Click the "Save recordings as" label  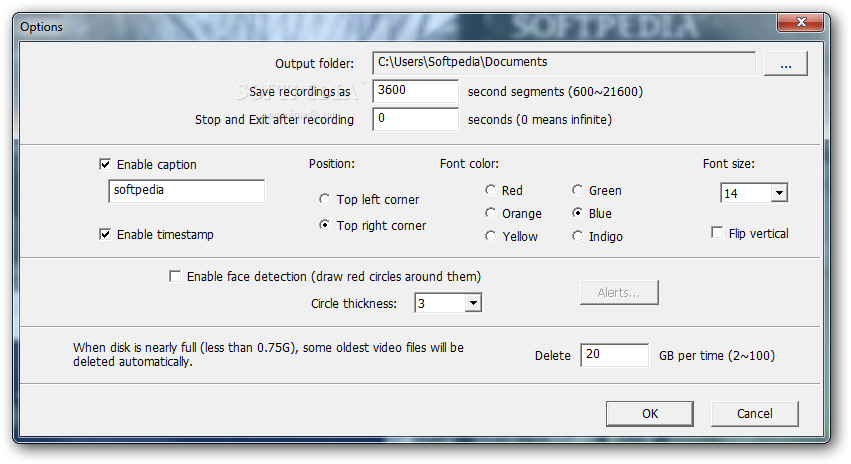[x=300, y=92]
